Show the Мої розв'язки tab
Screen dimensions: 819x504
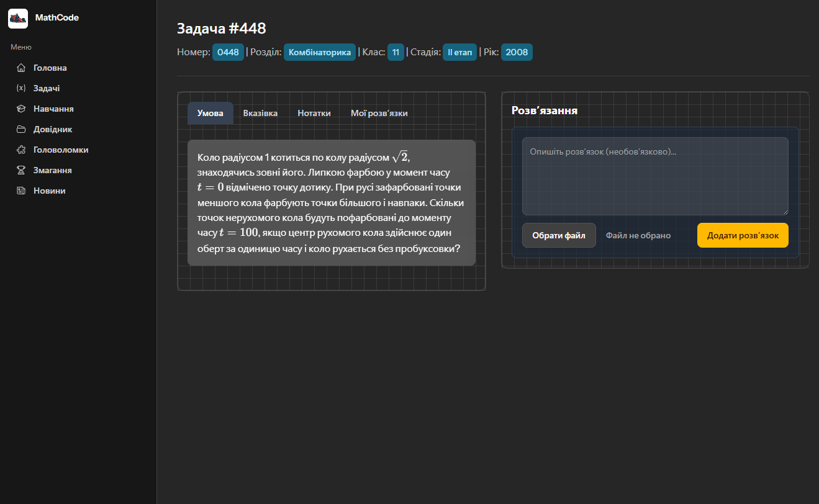click(379, 113)
